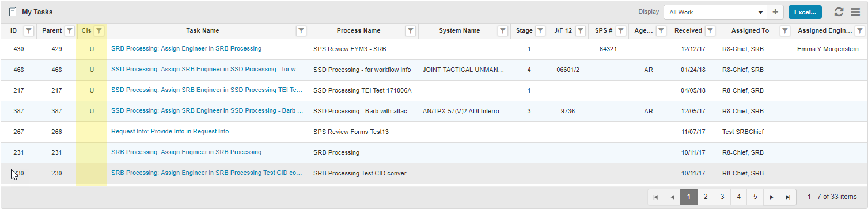Open the Assigned To column filter dropdown

[784, 31]
